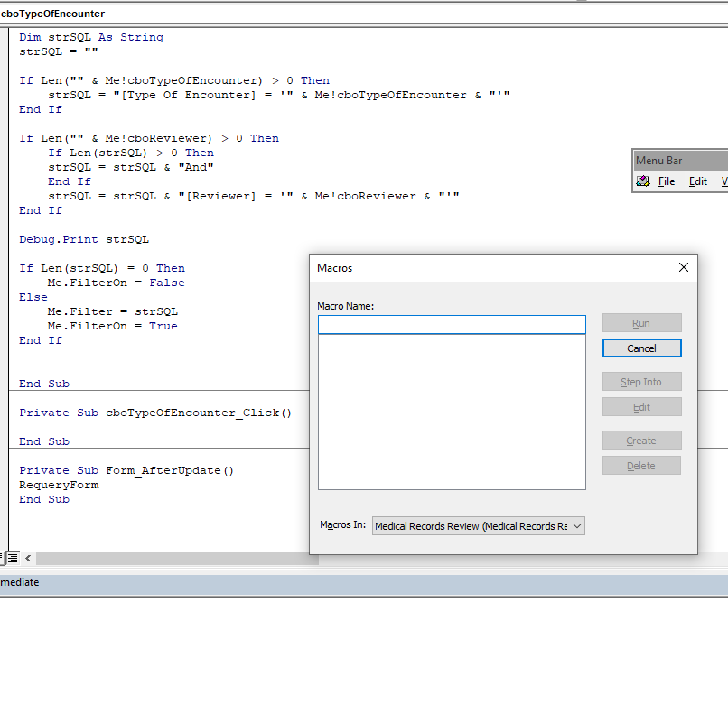The width and height of the screenshot is (728, 705).
Task: Click the cboTypeOfEncounter object box
Action: click(364, 14)
